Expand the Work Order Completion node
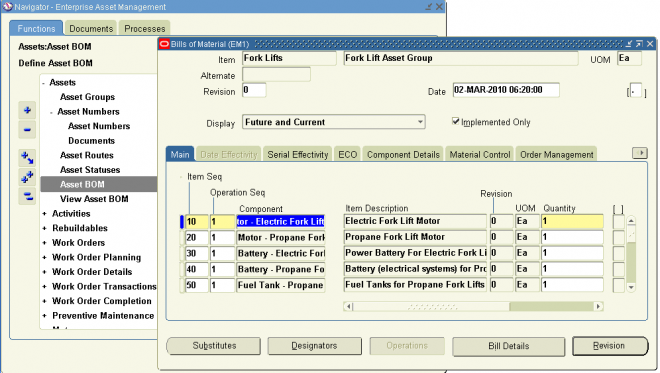This screenshot has width=660, height=373. [44, 301]
